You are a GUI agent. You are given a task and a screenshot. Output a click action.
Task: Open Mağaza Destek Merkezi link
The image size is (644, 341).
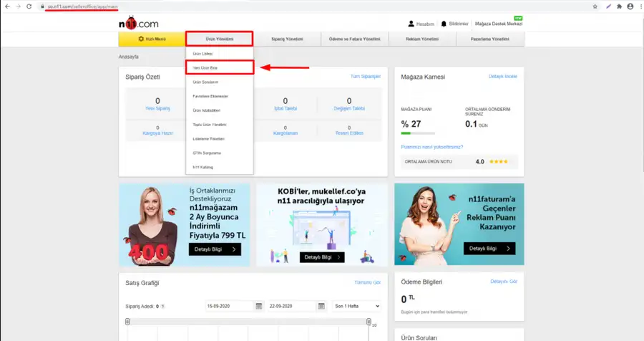tap(499, 24)
